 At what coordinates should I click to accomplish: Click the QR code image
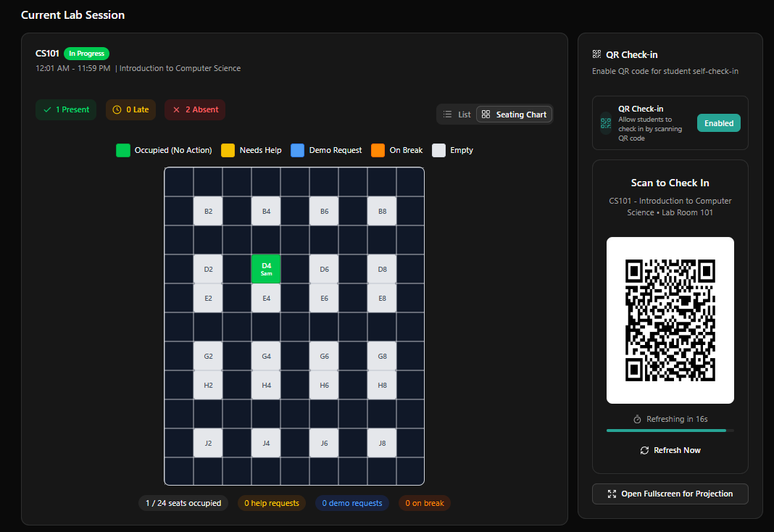pyautogui.click(x=670, y=320)
